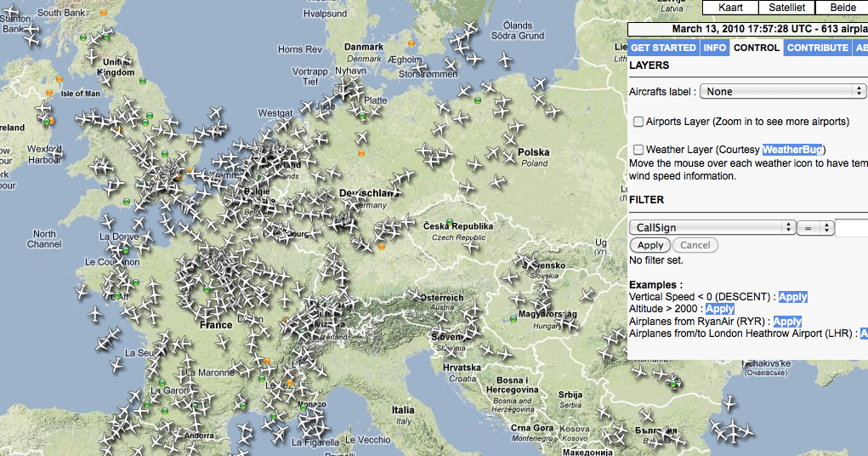Click green weather dot left of Magyarország label

coord(513,319)
